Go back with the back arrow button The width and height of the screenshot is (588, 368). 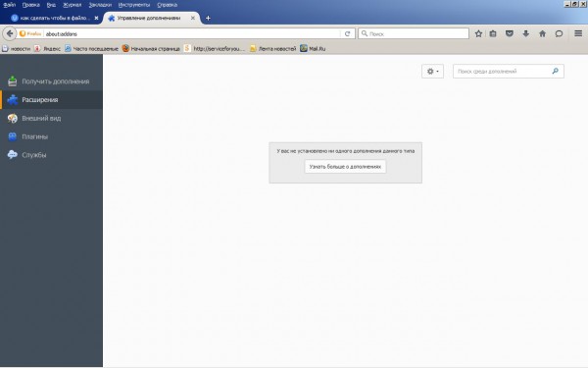click(x=10, y=33)
